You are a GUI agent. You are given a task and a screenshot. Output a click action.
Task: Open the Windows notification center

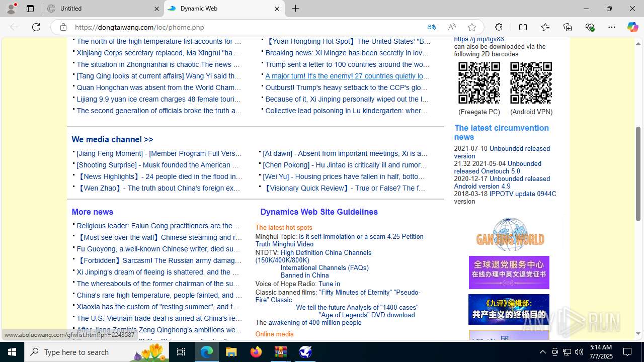[628, 352]
